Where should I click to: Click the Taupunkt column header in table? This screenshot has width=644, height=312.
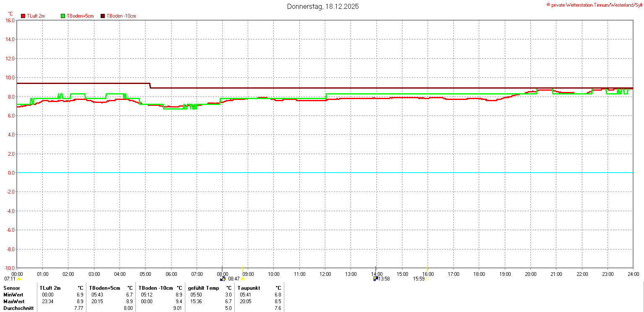click(249, 288)
